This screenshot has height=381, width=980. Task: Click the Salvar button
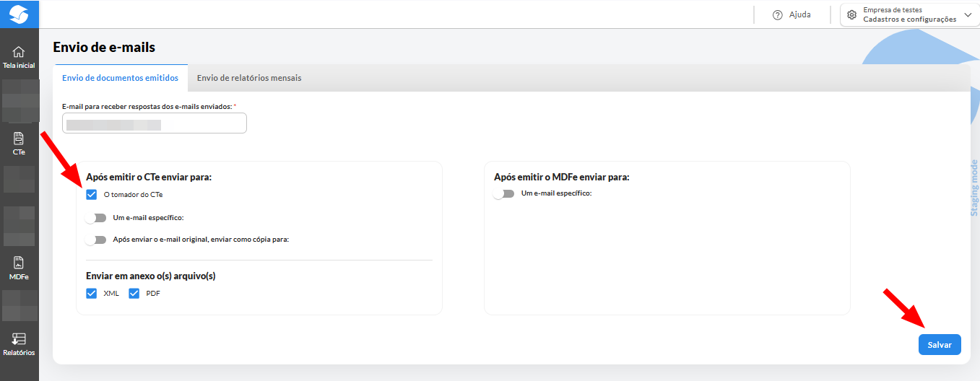point(940,345)
